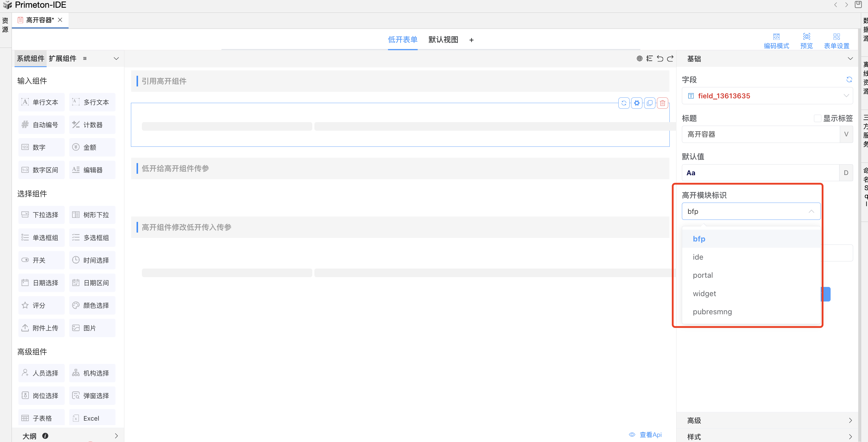Click the copy icon on selected component
The height and width of the screenshot is (442, 868).
[x=649, y=103]
